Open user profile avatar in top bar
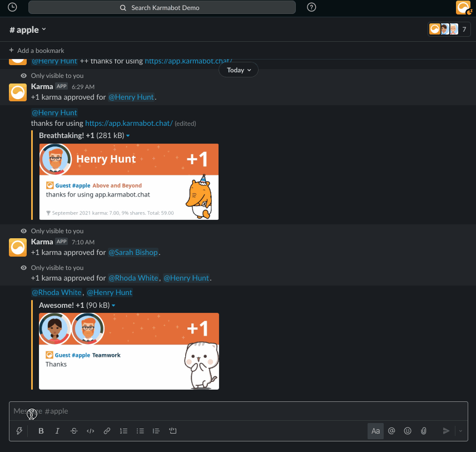This screenshot has height=452, width=476. (x=463, y=7)
